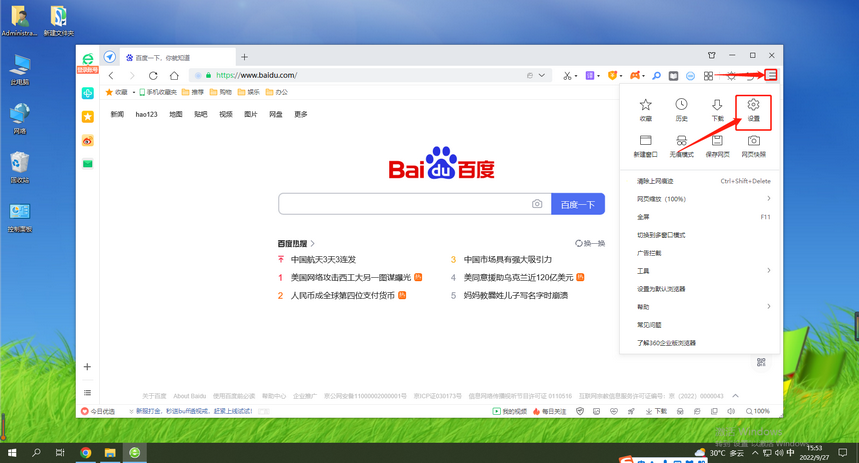Open a new tab with the plus button
Image resolution: width=859 pixels, height=463 pixels.
pyautogui.click(x=244, y=57)
